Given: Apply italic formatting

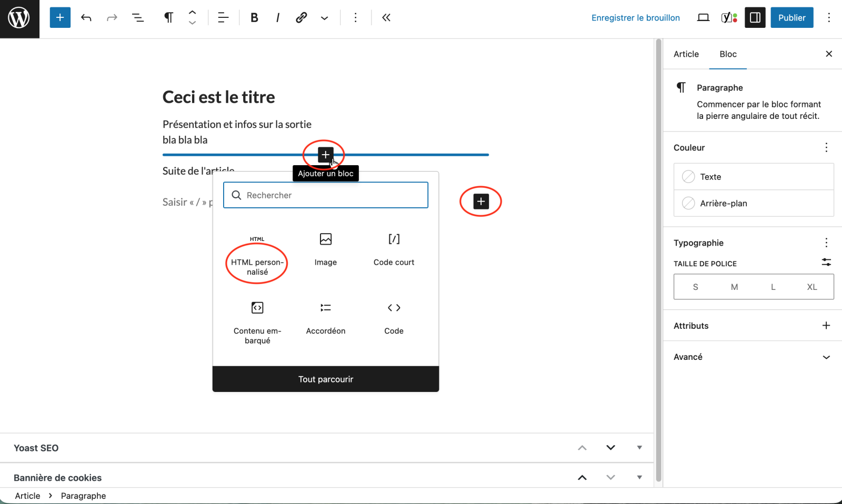Looking at the screenshot, I should coord(277,18).
